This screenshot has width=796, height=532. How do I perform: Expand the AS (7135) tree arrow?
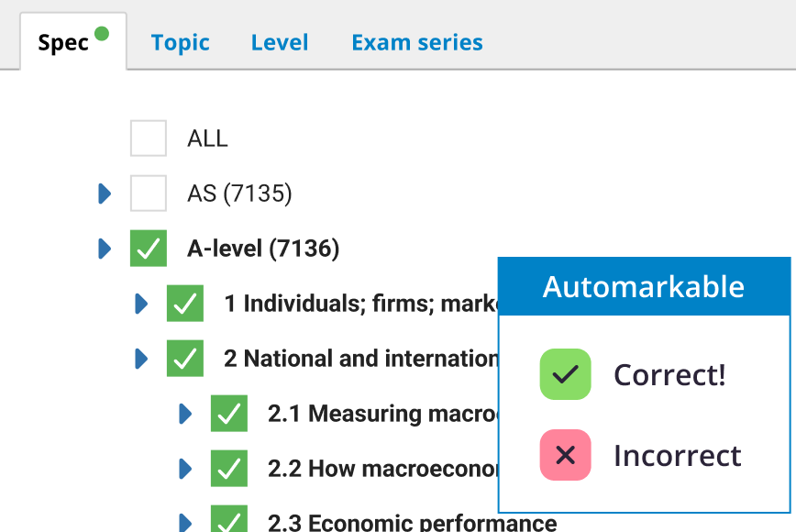click(105, 194)
